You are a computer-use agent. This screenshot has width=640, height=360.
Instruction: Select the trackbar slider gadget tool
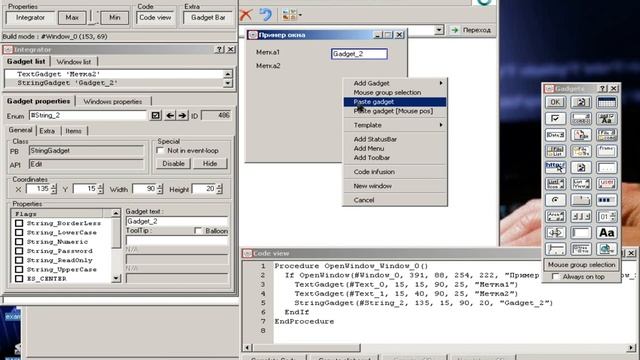tap(555, 249)
